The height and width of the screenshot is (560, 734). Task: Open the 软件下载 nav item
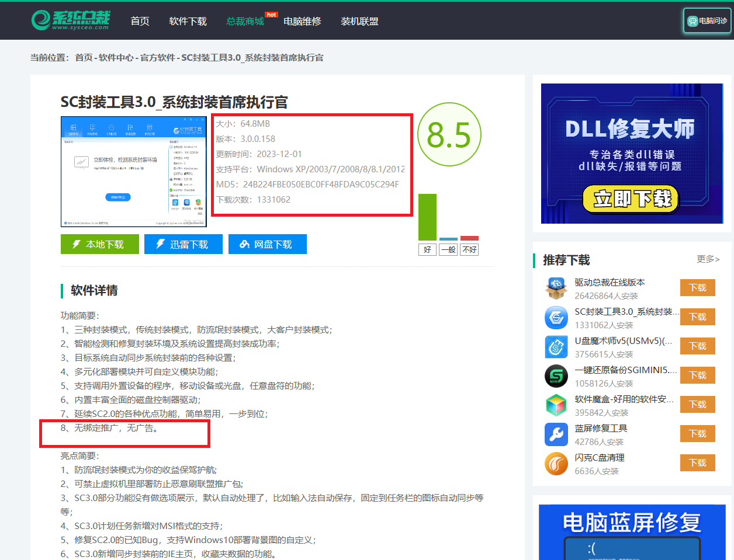188,21
